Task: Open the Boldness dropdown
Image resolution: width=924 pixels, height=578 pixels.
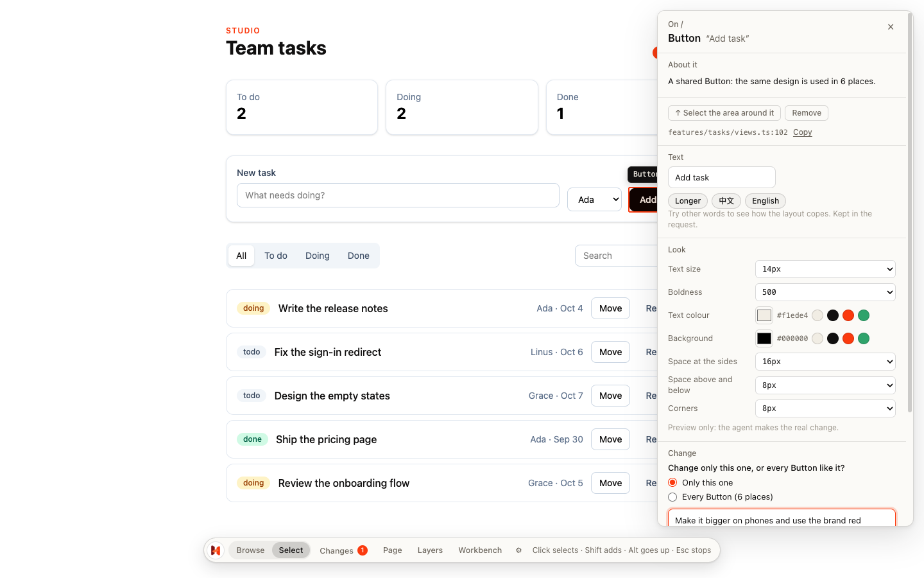Action: (x=825, y=292)
